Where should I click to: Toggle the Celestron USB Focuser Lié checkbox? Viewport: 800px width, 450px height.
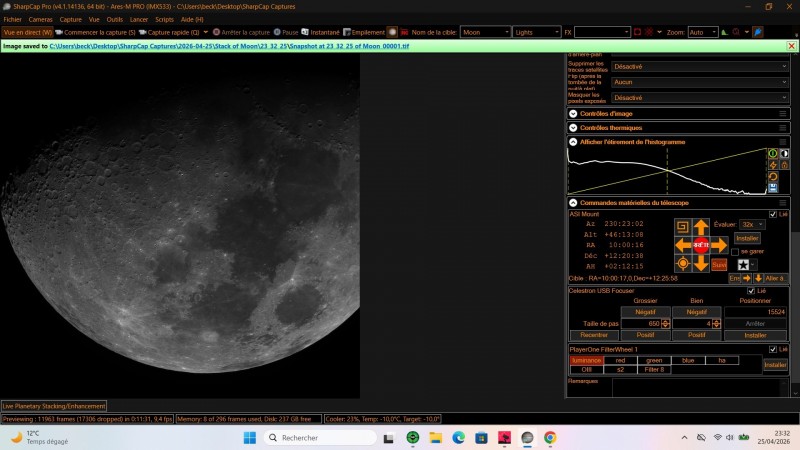(x=751, y=291)
